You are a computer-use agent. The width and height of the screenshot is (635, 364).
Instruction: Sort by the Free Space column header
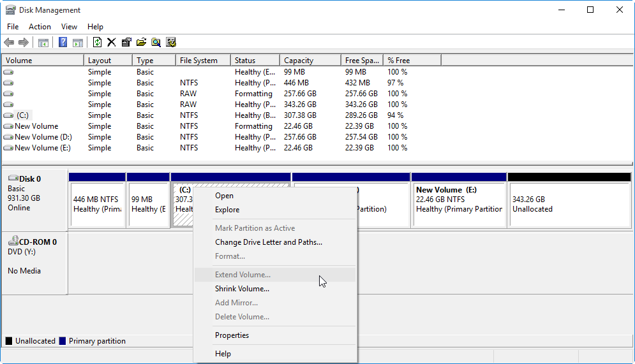coord(362,61)
